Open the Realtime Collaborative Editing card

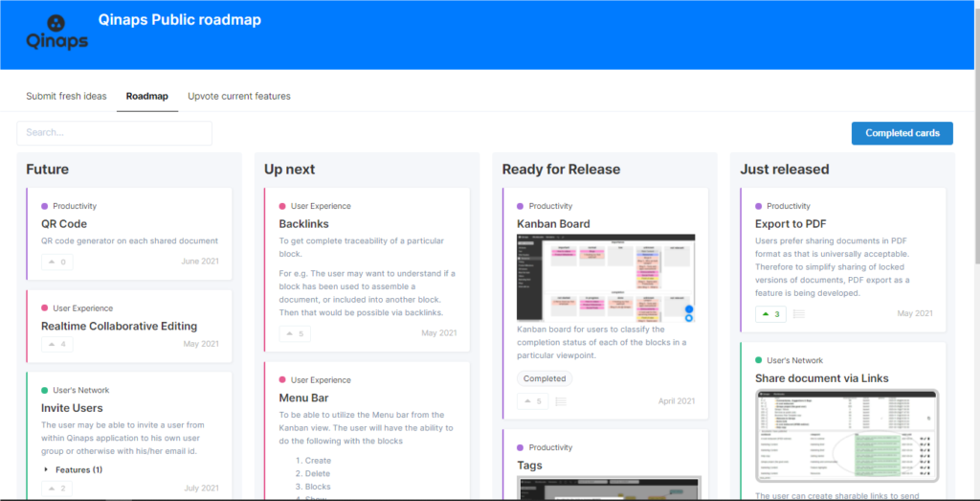tap(120, 326)
